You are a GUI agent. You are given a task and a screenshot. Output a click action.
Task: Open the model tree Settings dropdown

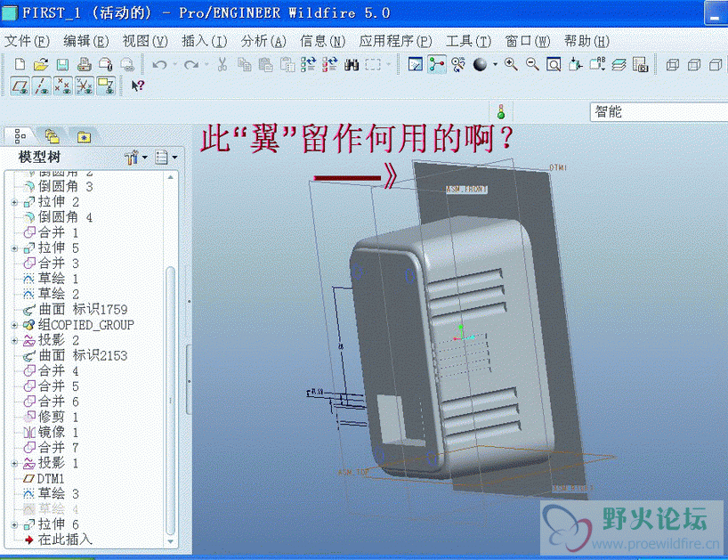(x=135, y=158)
